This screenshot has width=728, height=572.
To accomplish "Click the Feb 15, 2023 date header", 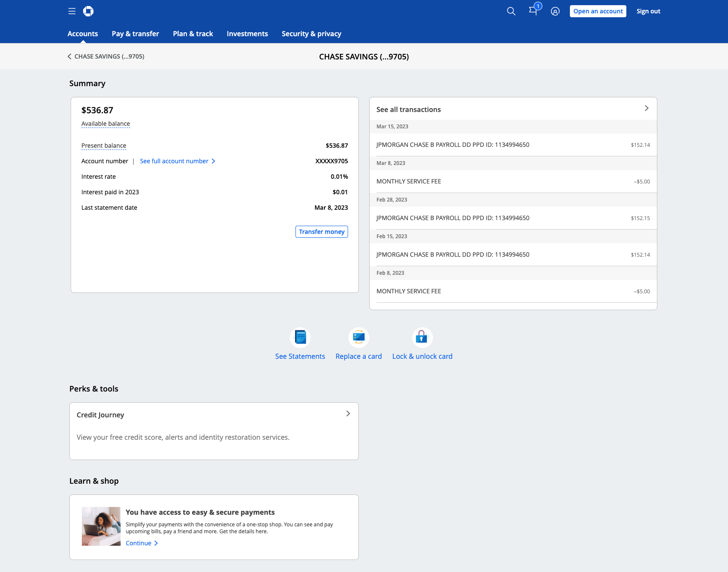I will [392, 236].
